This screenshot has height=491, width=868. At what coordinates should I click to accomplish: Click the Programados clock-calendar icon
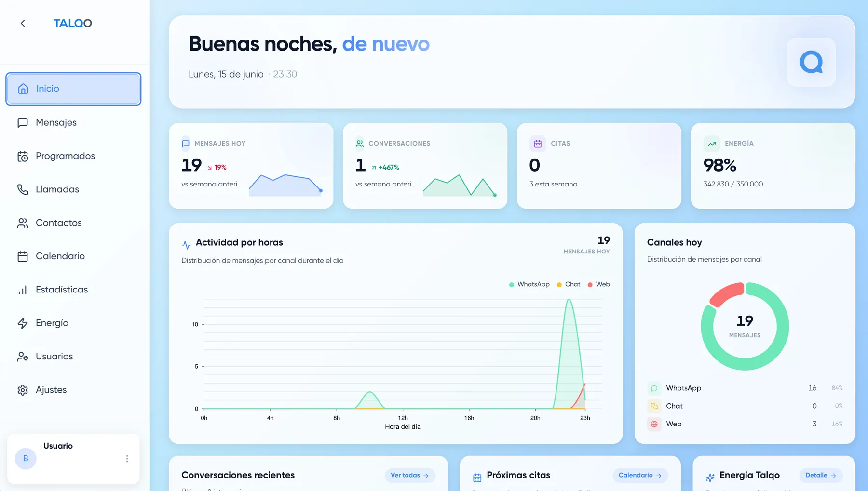pos(23,156)
